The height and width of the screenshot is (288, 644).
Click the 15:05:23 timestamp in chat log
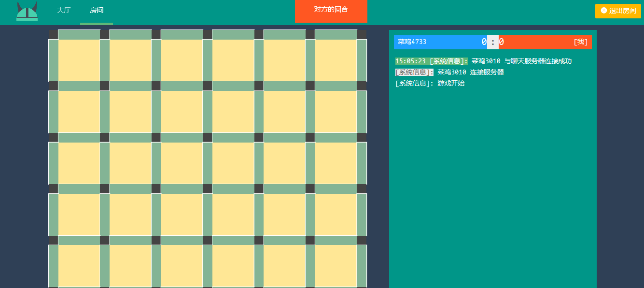(410, 61)
